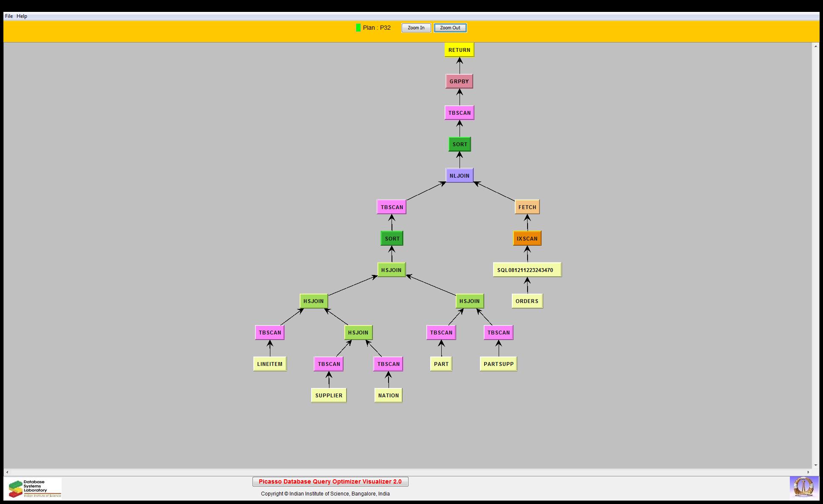Select the NATION table node

[389, 395]
